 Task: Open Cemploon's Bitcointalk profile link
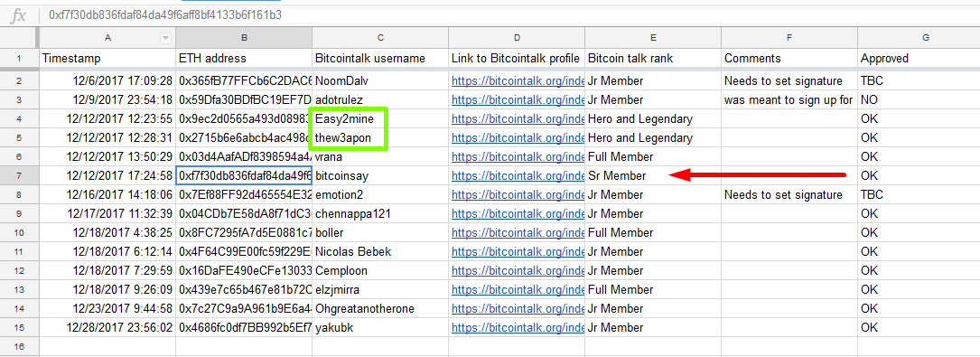(x=517, y=271)
